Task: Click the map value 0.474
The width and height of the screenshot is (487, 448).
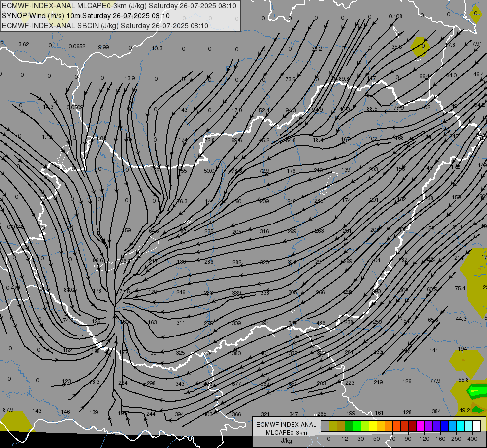Action: click(x=12, y=288)
